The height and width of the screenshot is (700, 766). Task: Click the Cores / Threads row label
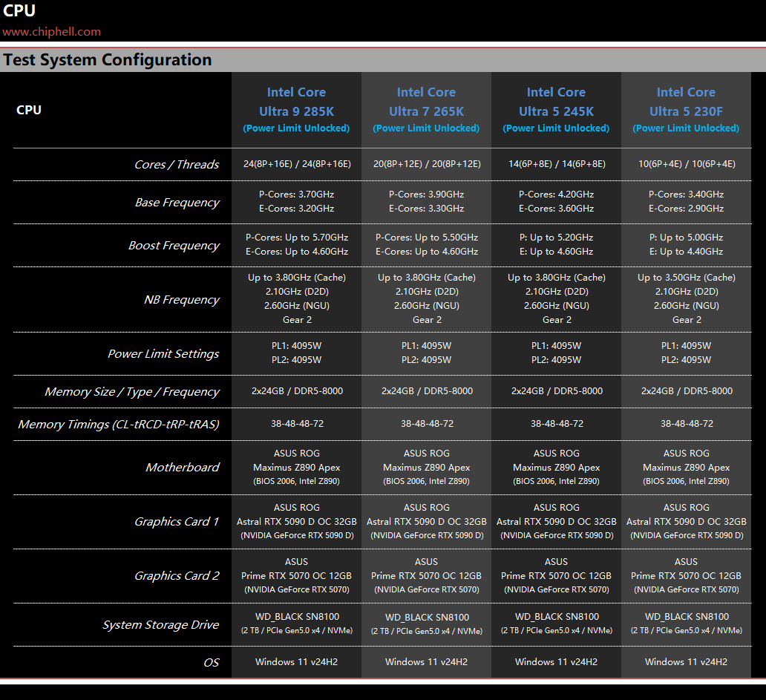pyautogui.click(x=177, y=165)
